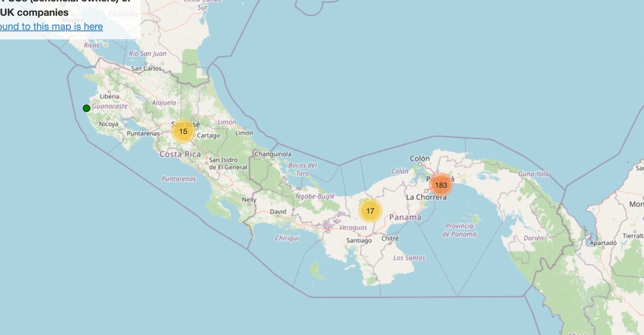This screenshot has height=335, width=644.
Task: Click the 'Apartadó' city label
Action: [x=603, y=243]
